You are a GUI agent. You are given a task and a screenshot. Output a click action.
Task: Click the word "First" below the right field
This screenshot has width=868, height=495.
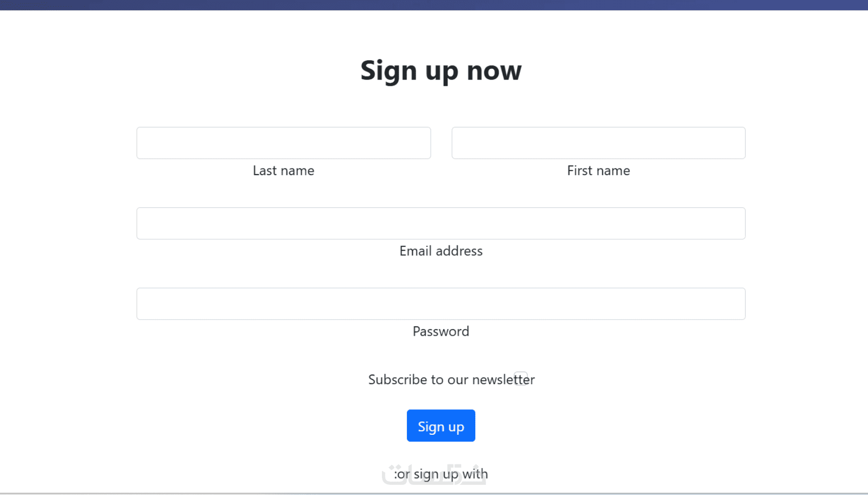pyautogui.click(x=580, y=170)
